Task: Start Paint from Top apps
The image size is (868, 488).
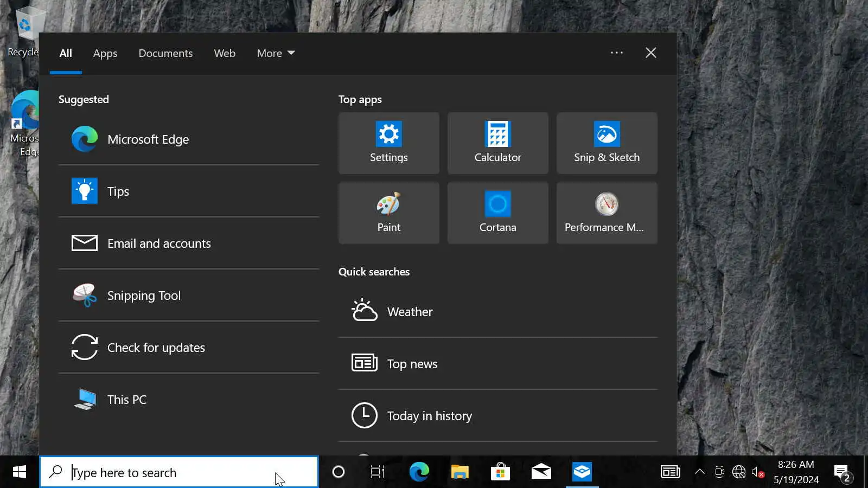Action: [388, 213]
